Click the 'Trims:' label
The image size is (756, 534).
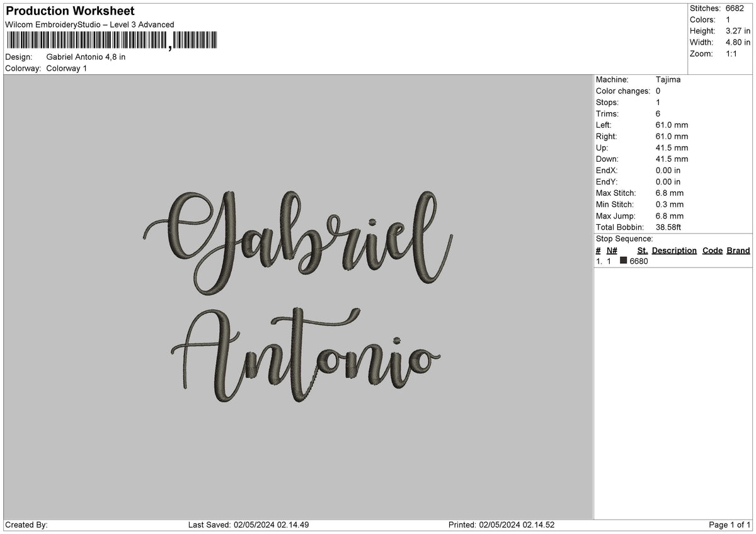pos(607,113)
